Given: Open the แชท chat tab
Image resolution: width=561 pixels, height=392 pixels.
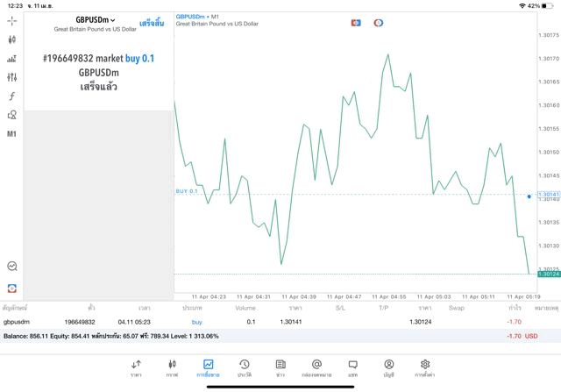Looking at the screenshot, I should 352,368.
